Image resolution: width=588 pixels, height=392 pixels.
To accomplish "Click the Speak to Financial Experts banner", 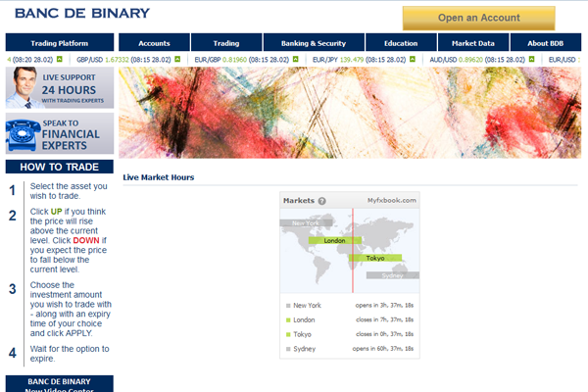I will point(60,133).
